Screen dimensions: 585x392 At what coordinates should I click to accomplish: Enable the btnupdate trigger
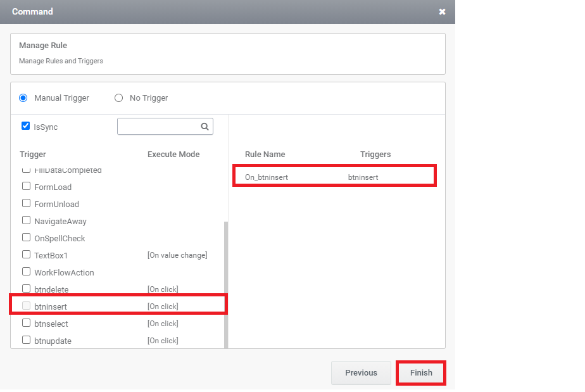coord(26,340)
